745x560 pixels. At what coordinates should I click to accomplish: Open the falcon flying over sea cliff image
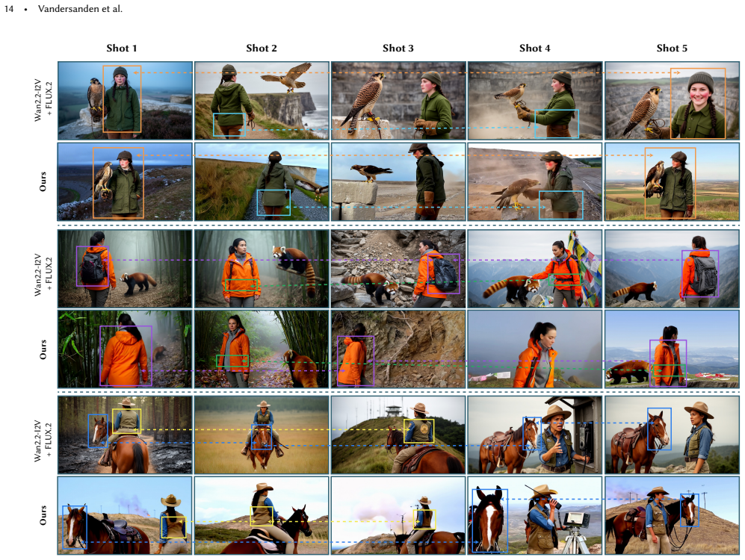[x=262, y=100]
